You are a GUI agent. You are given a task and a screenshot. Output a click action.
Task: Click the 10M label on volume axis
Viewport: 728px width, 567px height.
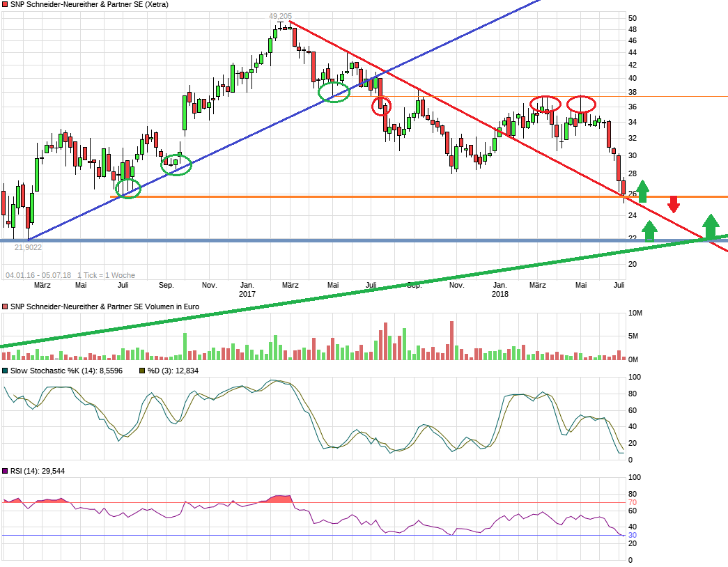pos(635,313)
